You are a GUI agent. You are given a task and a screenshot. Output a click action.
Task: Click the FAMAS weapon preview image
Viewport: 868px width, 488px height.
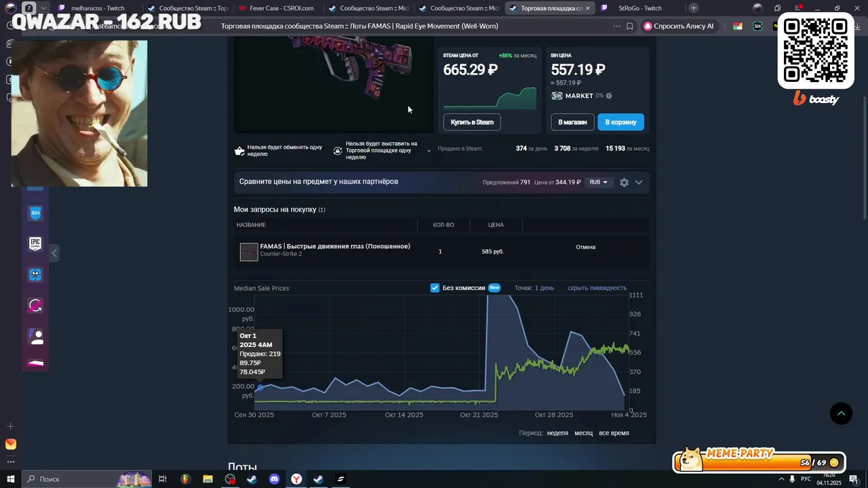[333, 85]
